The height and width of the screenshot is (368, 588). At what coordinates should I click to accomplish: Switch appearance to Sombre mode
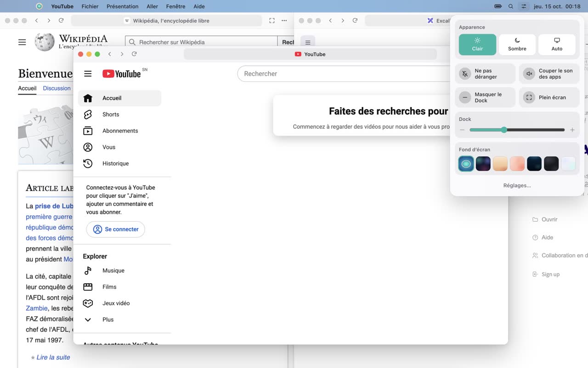[x=517, y=45]
